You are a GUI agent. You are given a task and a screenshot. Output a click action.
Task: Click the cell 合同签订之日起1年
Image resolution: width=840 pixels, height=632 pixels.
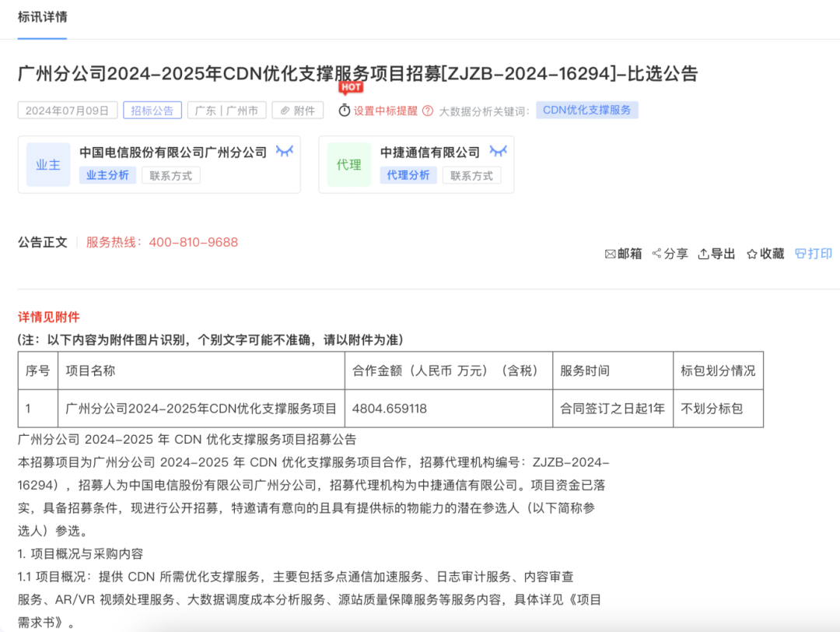pyautogui.click(x=612, y=409)
